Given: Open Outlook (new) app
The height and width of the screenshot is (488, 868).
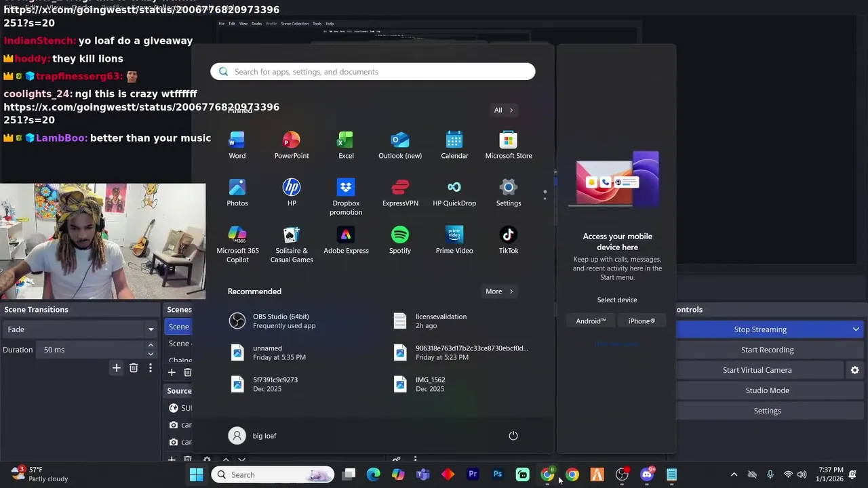Looking at the screenshot, I should click(x=400, y=146).
